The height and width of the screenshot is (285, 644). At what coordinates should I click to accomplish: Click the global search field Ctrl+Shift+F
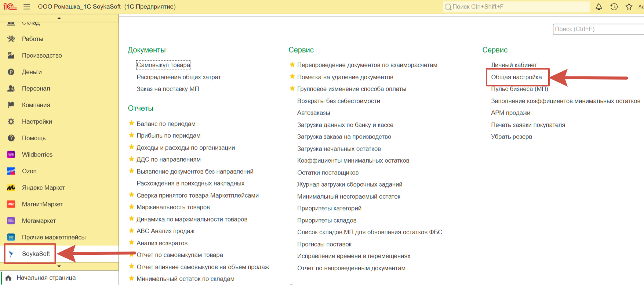point(517,7)
